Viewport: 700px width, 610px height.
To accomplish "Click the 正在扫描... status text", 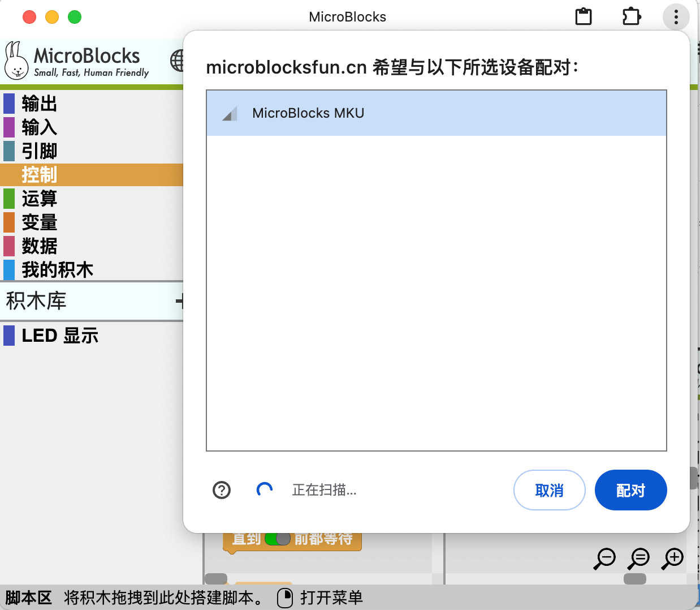I will pyautogui.click(x=324, y=490).
